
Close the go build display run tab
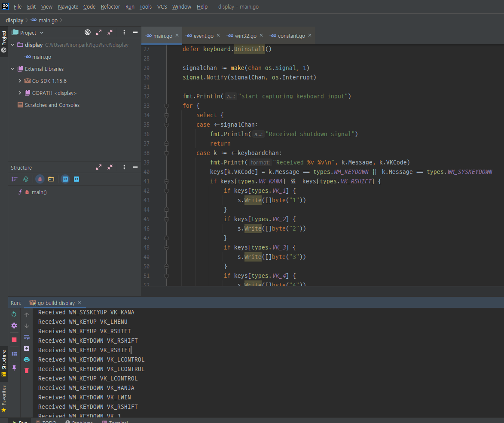tap(79, 303)
